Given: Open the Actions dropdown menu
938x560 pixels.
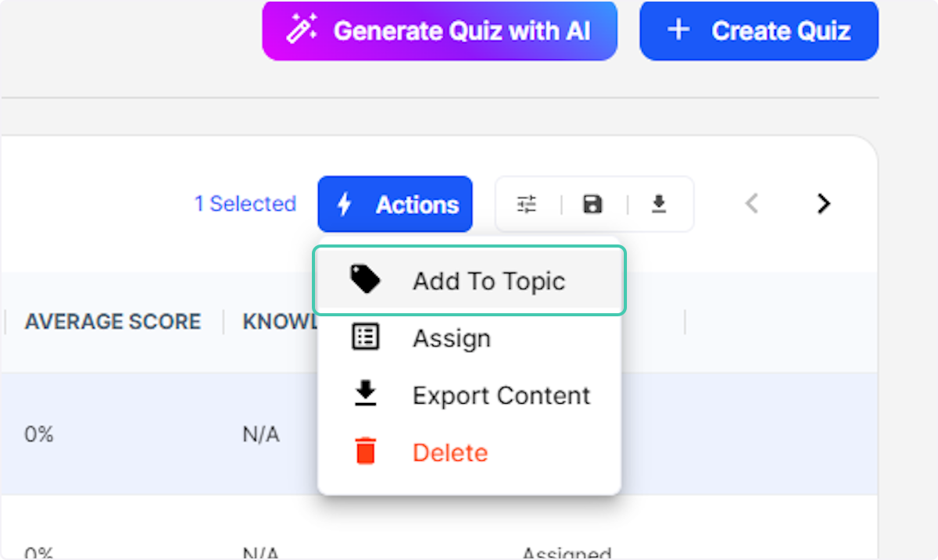Looking at the screenshot, I should pos(395,204).
